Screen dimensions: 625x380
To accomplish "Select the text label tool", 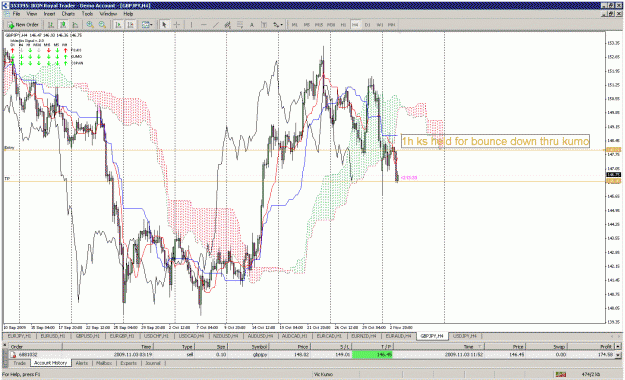I will 264,25.
